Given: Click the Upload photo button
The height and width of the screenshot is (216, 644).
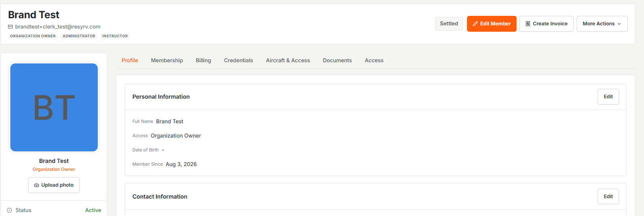Looking at the screenshot, I should (54, 185).
